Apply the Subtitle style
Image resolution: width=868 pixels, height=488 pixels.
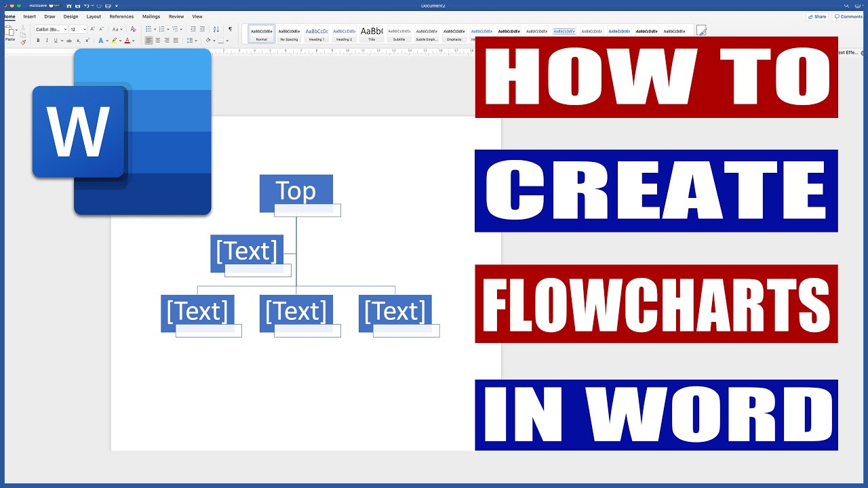pyautogui.click(x=399, y=34)
